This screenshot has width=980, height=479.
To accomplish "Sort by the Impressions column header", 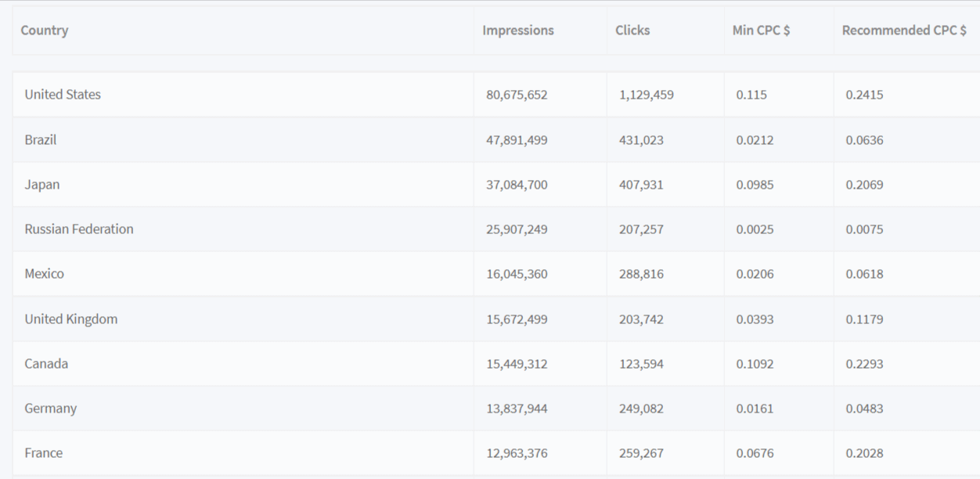I will (518, 31).
